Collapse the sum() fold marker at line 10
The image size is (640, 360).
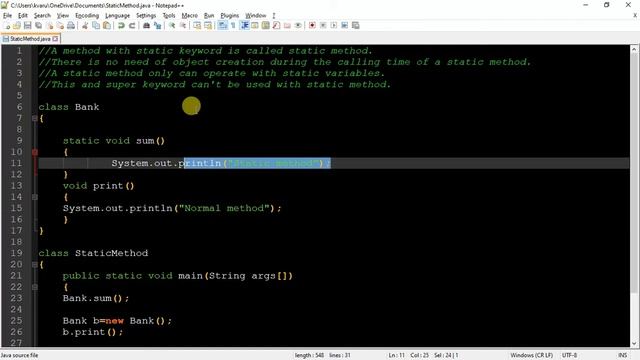click(x=35, y=152)
